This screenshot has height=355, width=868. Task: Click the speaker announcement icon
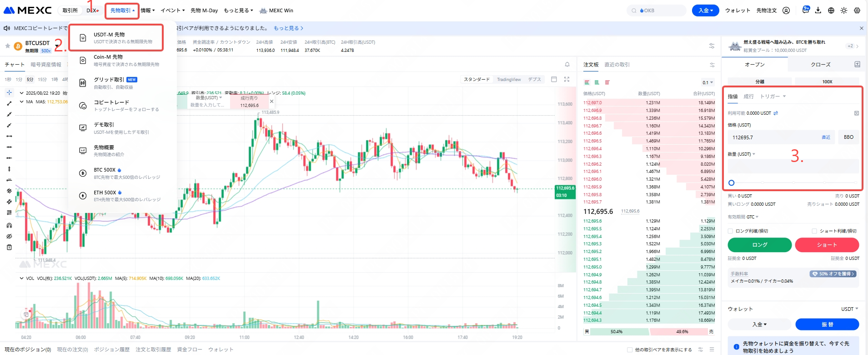(x=7, y=28)
